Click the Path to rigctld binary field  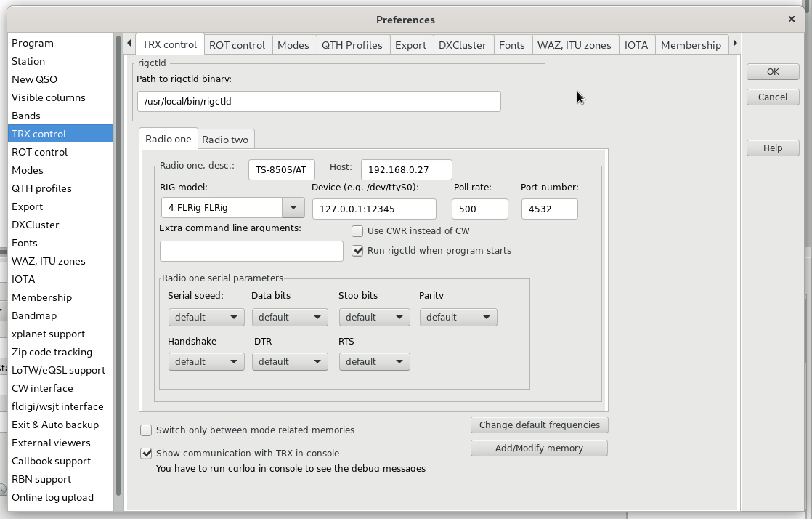coord(319,102)
